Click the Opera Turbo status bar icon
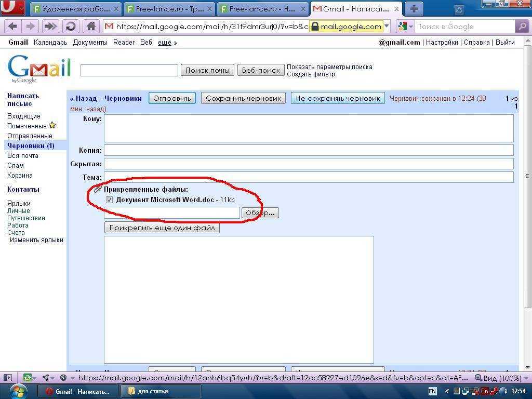The width and height of the screenshot is (532, 399). click(x=63, y=378)
